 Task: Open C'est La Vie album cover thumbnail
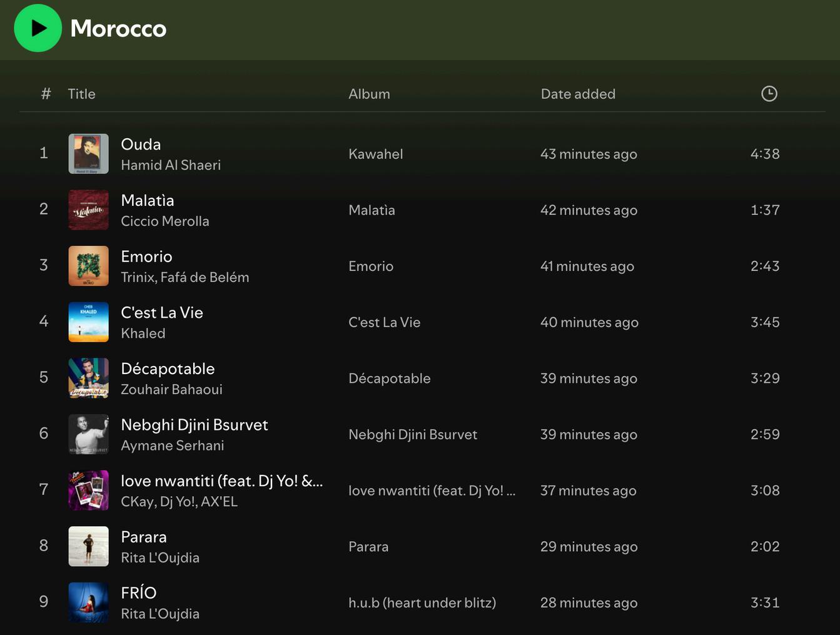88,322
